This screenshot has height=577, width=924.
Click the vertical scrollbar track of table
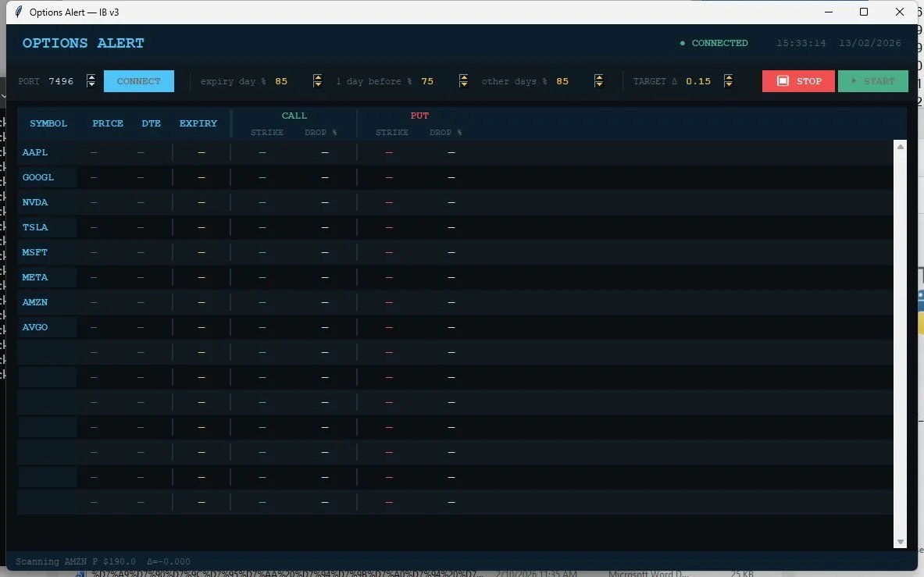coord(900,344)
